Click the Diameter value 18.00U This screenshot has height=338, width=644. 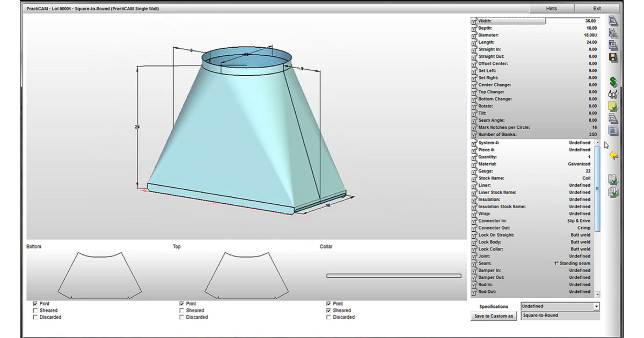[590, 35]
